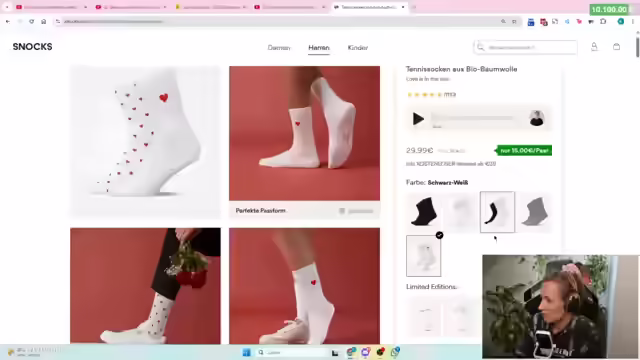Open the Damen menu
The width and height of the screenshot is (640, 360).
point(279,48)
